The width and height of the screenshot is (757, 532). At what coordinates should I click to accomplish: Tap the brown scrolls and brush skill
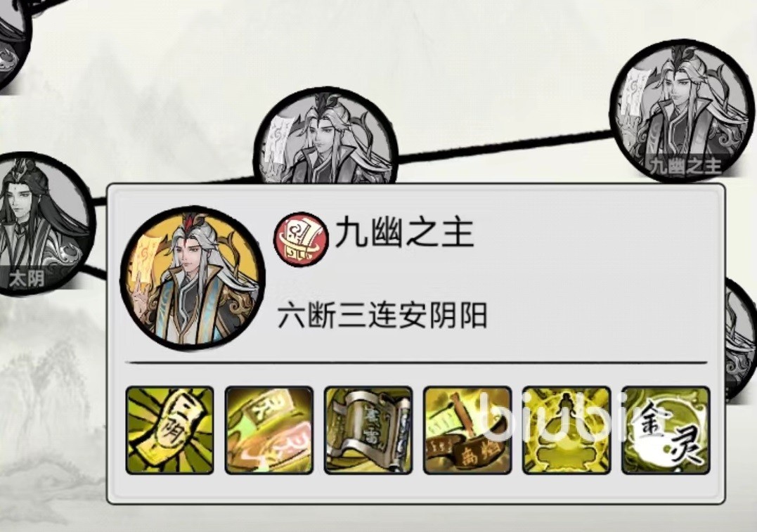pyautogui.click(x=467, y=430)
